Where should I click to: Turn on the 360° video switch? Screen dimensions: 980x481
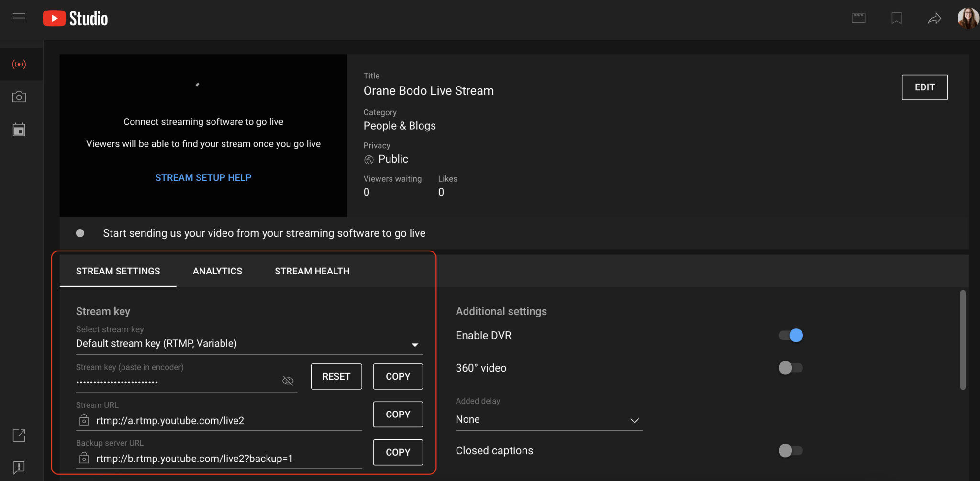point(791,368)
